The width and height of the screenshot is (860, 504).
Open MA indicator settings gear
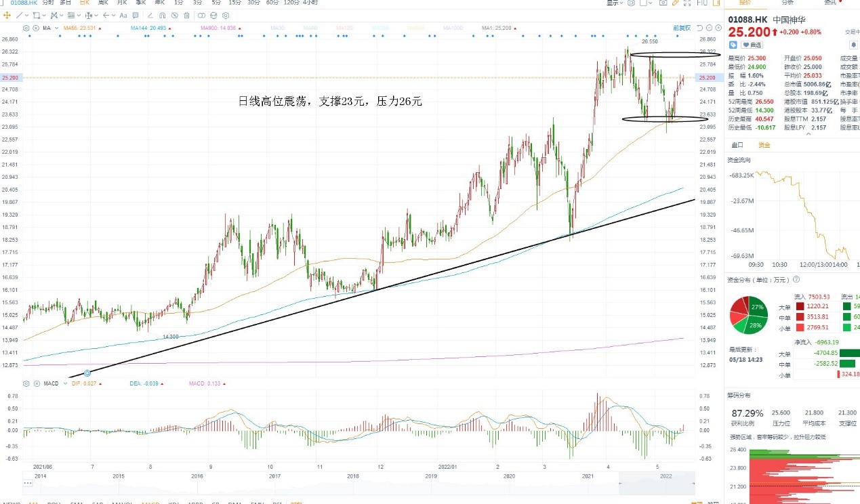point(26,28)
